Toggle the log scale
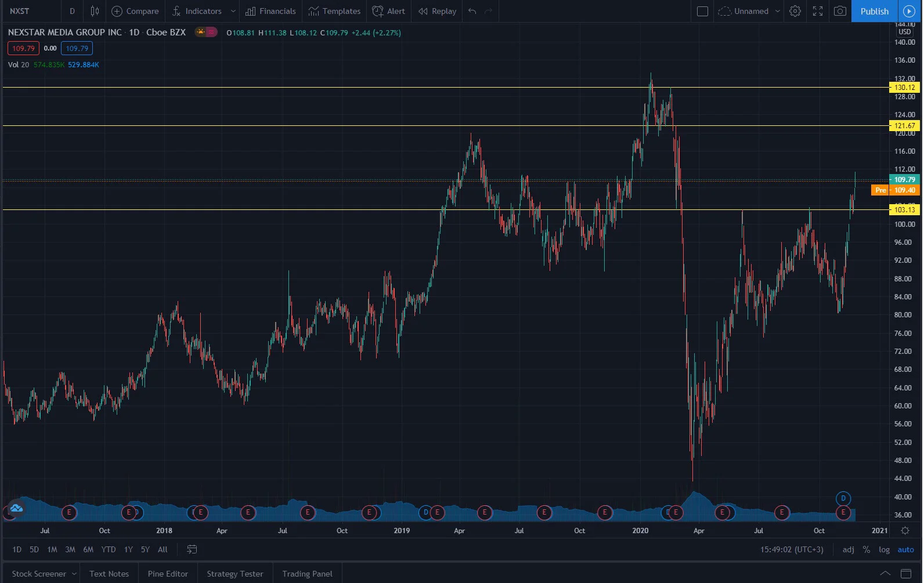 pos(884,549)
